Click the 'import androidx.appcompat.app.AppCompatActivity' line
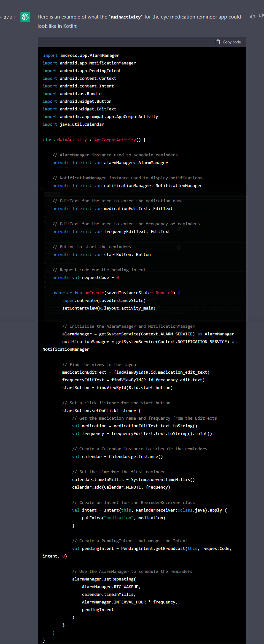 (x=101, y=116)
